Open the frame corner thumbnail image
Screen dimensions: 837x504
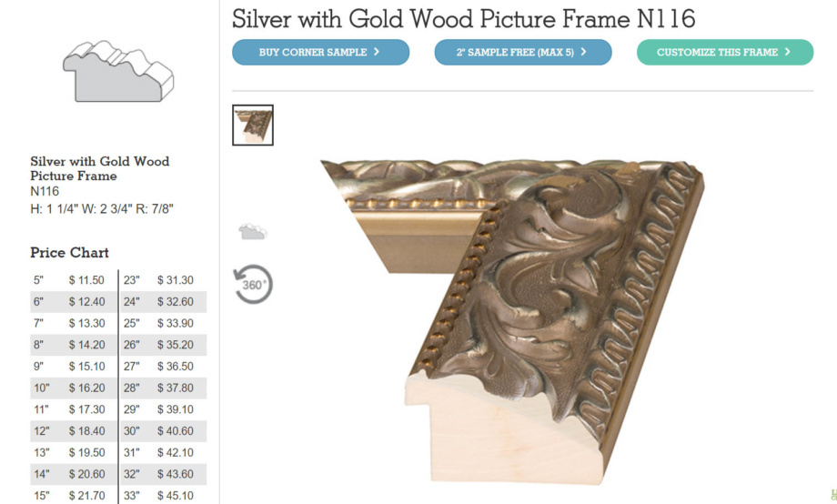coord(253,125)
